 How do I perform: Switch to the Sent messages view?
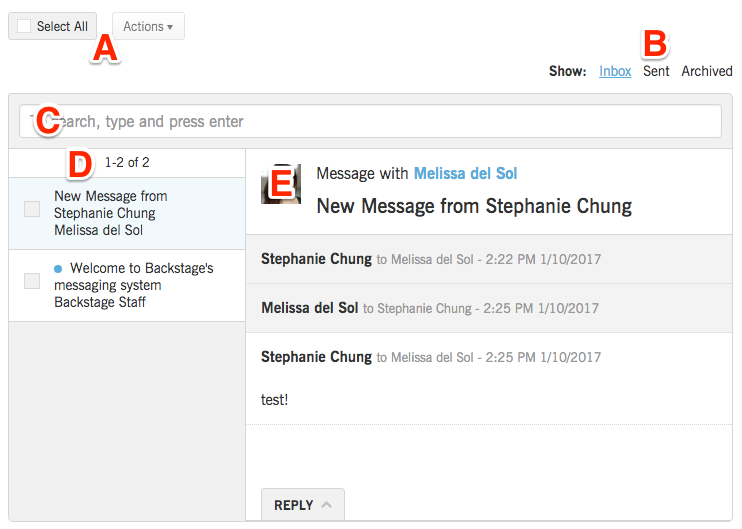tap(656, 71)
